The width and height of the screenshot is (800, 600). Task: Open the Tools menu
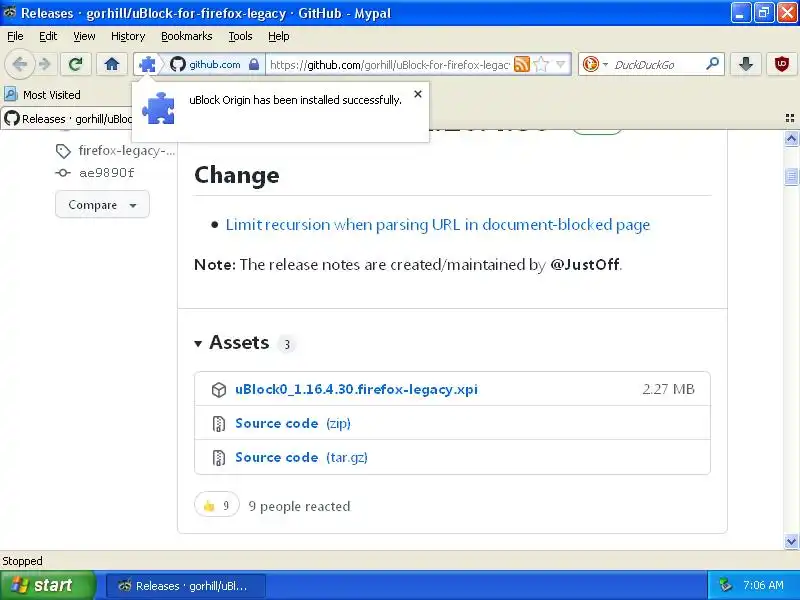(x=240, y=36)
